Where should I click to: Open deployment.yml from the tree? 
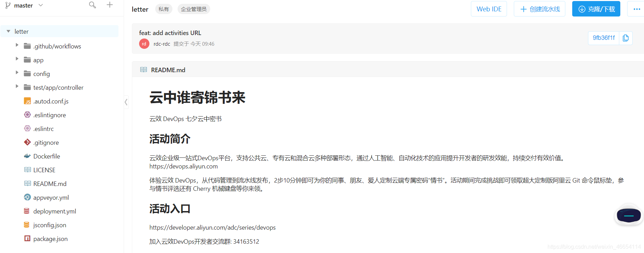pos(55,211)
